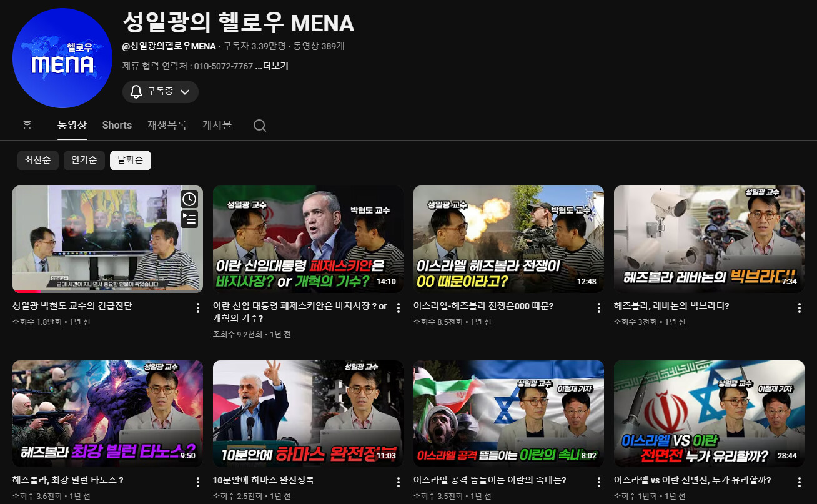The height and width of the screenshot is (504, 817).
Task: Open video title 이스라엘 vs 이란 전면전, 누가 유리할까?
Action: click(692, 480)
